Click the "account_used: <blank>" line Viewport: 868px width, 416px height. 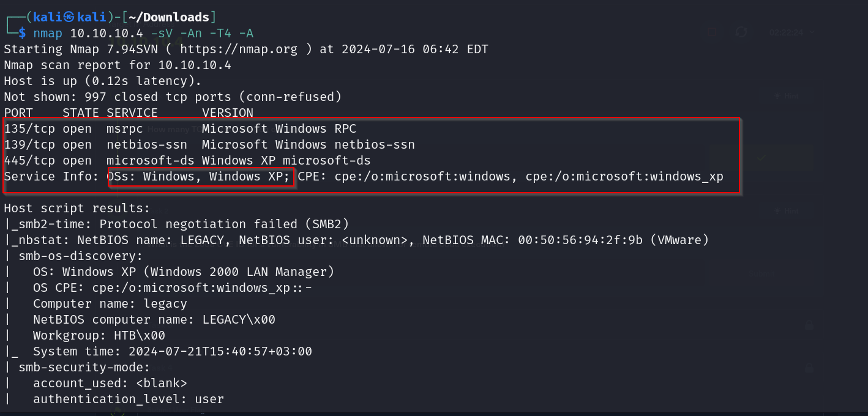point(110,383)
